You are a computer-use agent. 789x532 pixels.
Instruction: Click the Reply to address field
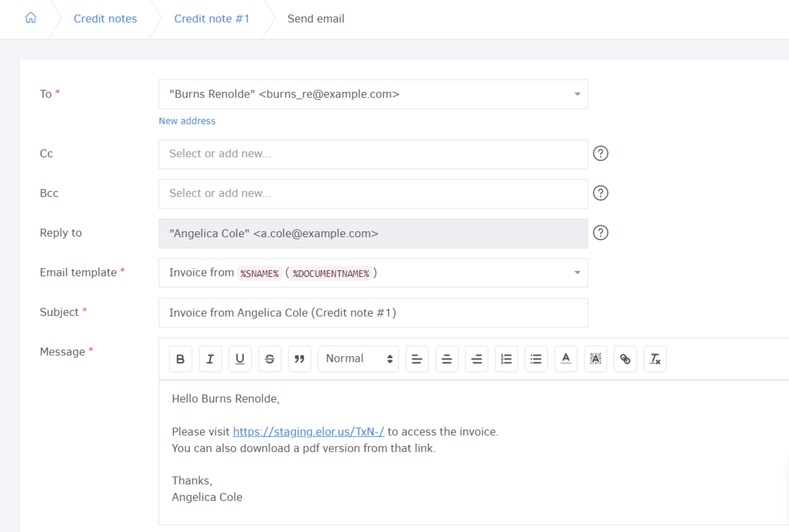point(373,234)
